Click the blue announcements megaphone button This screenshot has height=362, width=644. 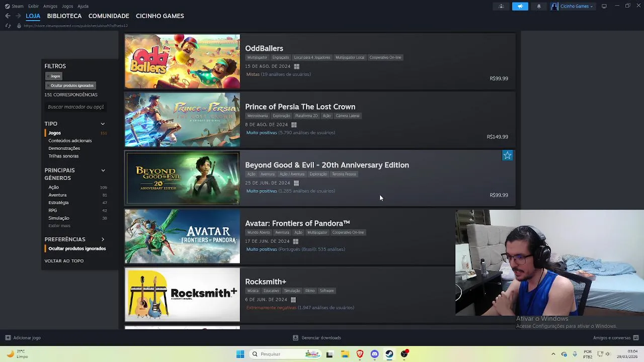tap(520, 7)
